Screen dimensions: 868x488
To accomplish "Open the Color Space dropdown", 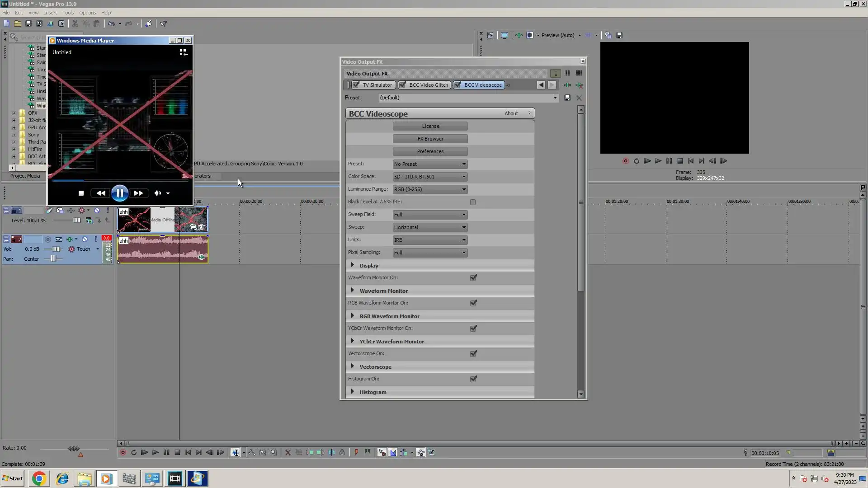I will [430, 177].
